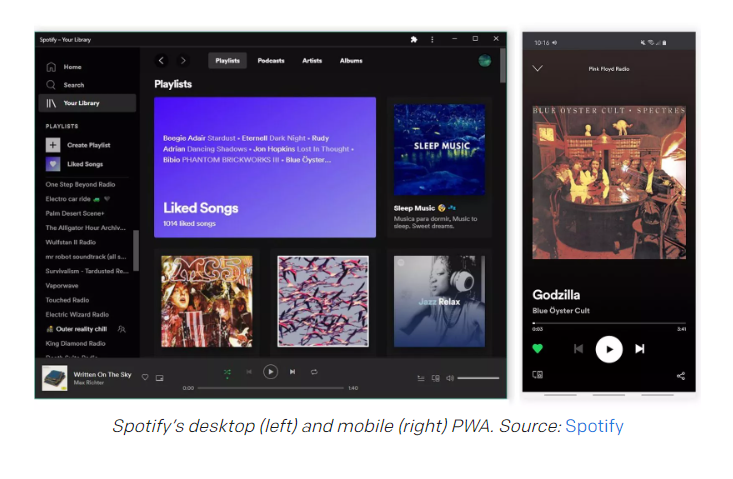Open the connect to device icon
Viewport: 733px width, 479px height.
[x=436, y=378]
